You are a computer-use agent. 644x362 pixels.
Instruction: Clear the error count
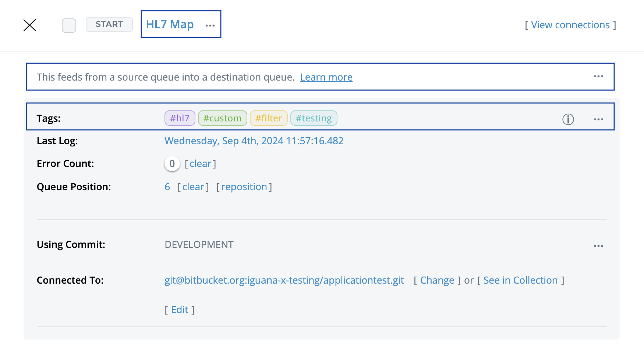[x=201, y=163]
